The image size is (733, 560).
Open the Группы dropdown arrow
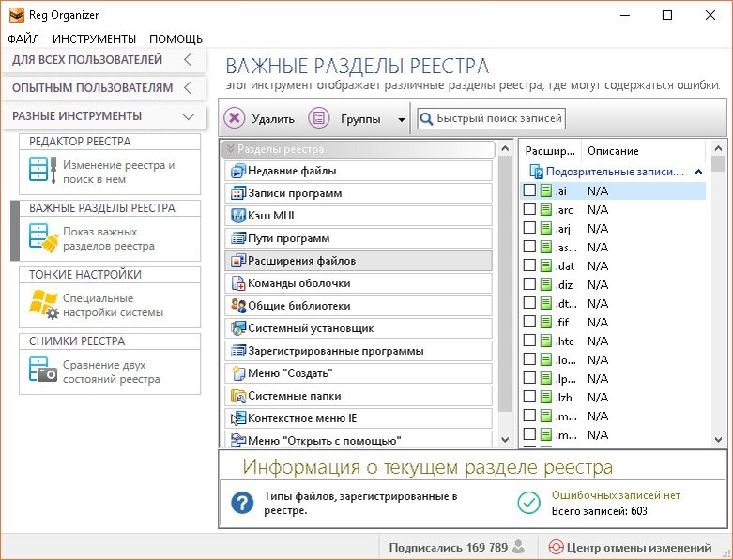tap(401, 119)
